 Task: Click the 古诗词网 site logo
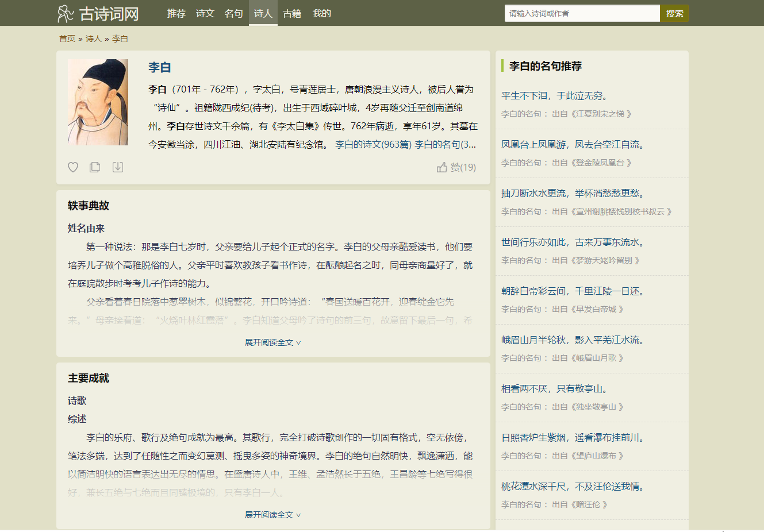click(98, 13)
